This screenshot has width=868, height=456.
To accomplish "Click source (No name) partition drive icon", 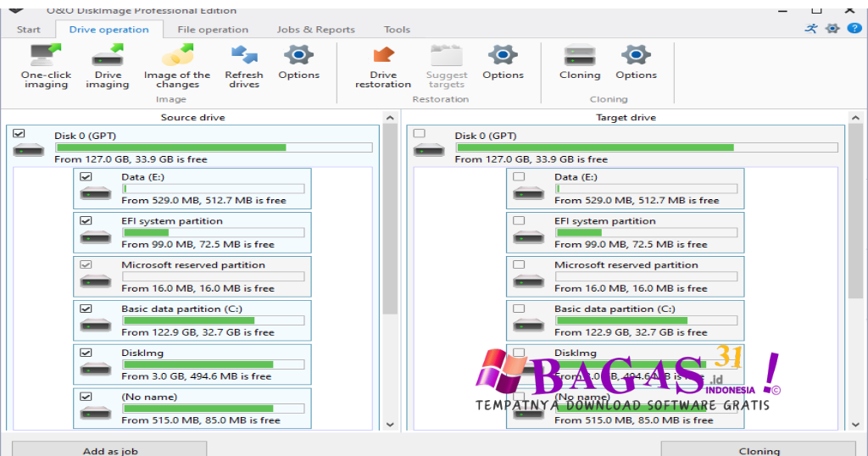I will pos(96,413).
